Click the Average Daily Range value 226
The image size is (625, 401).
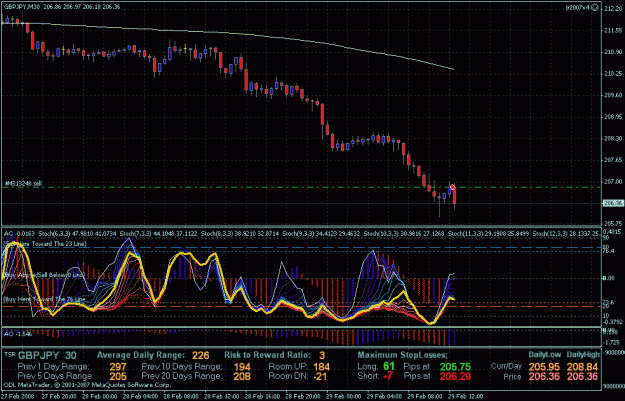[200, 355]
